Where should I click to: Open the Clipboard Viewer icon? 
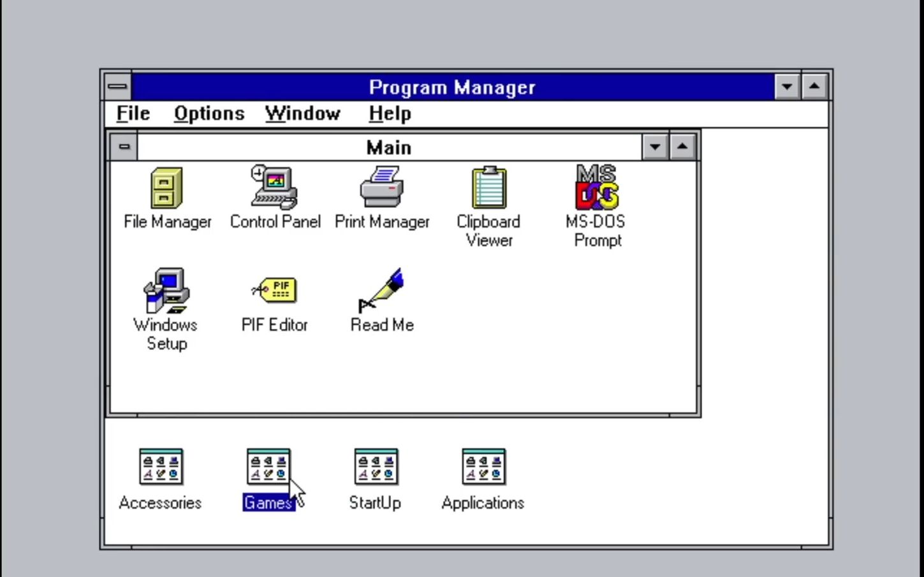point(489,187)
